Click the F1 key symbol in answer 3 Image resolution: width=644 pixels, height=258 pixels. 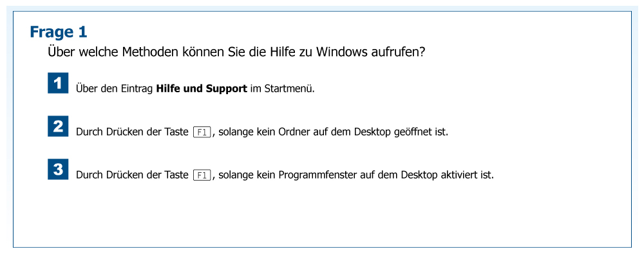tap(202, 175)
